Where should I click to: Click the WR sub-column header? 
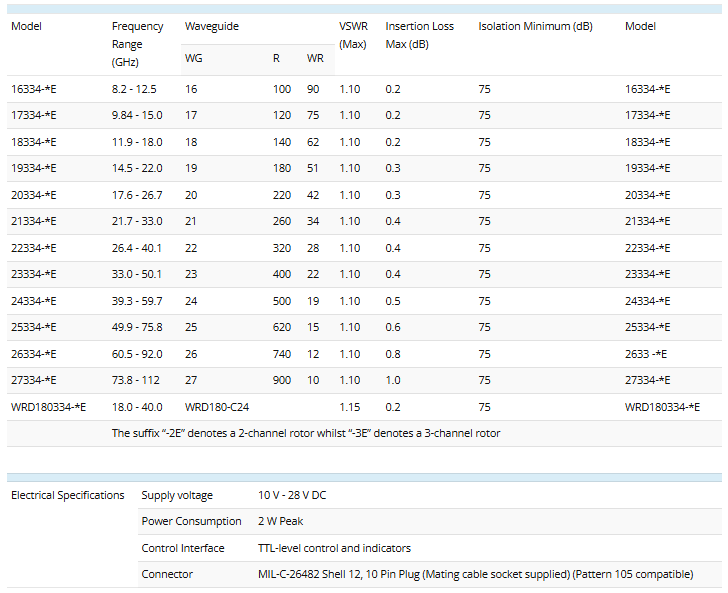(315, 58)
